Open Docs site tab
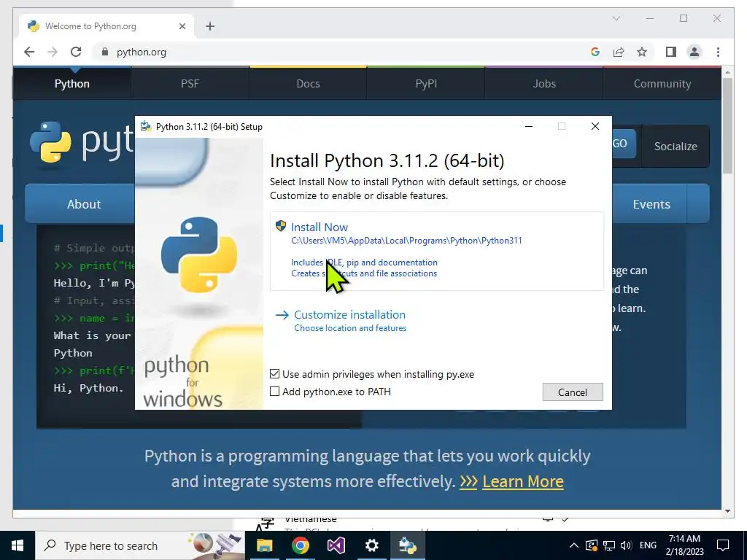This screenshot has height=560, width=747. click(308, 83)
